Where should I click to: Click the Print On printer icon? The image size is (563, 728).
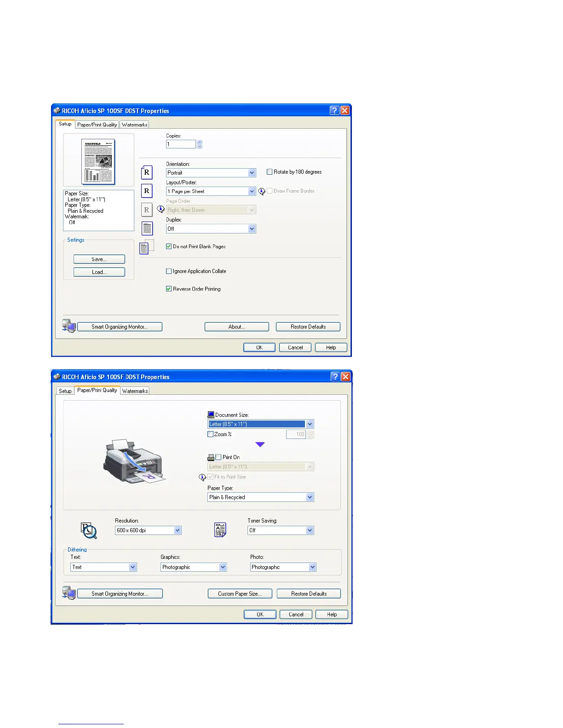coord(211,457)
